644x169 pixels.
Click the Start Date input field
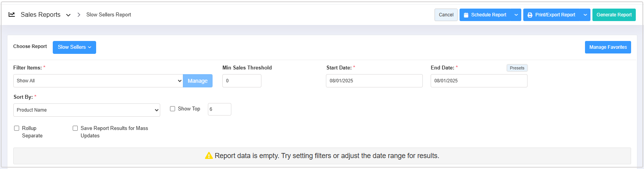coord(374,81)
